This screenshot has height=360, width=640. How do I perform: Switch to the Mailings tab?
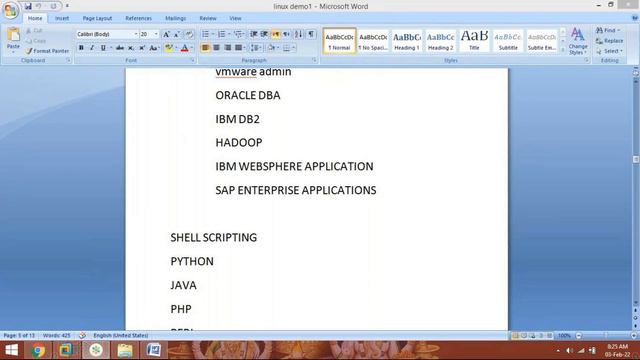click(176, 18)
